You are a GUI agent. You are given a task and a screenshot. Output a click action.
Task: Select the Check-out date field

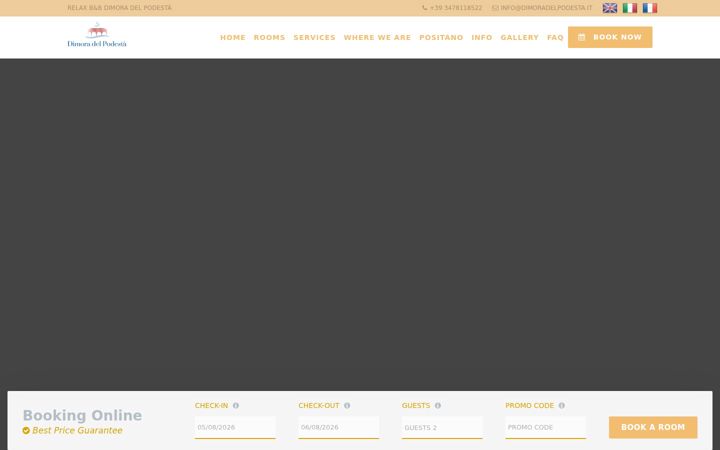point(338,427)
